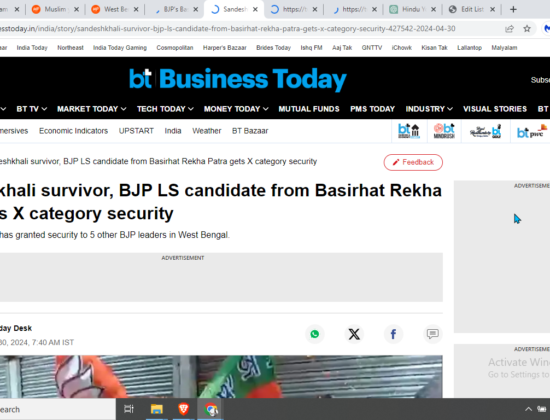Open GNTTV network link

coord(372,48)
